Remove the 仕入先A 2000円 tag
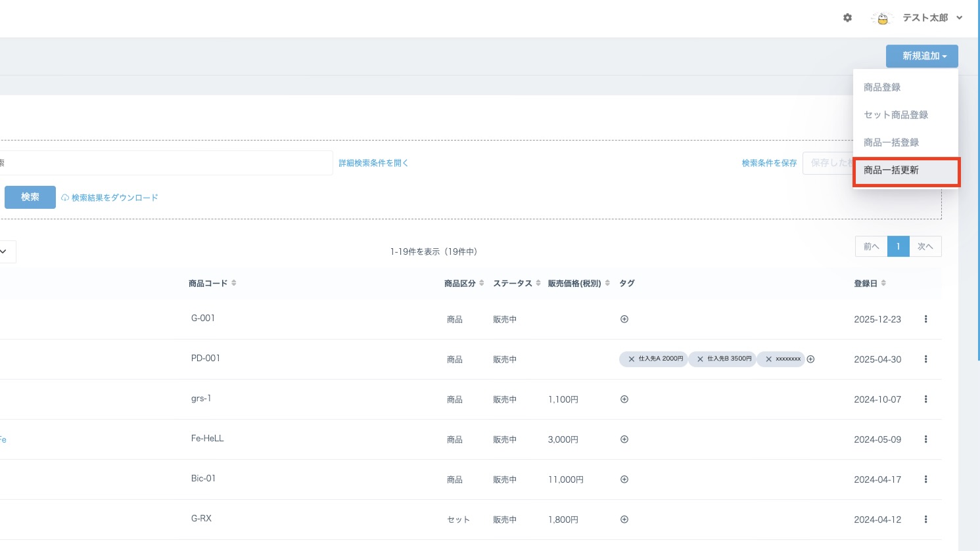The image size is (980, 551). click(x=632, y=359)
